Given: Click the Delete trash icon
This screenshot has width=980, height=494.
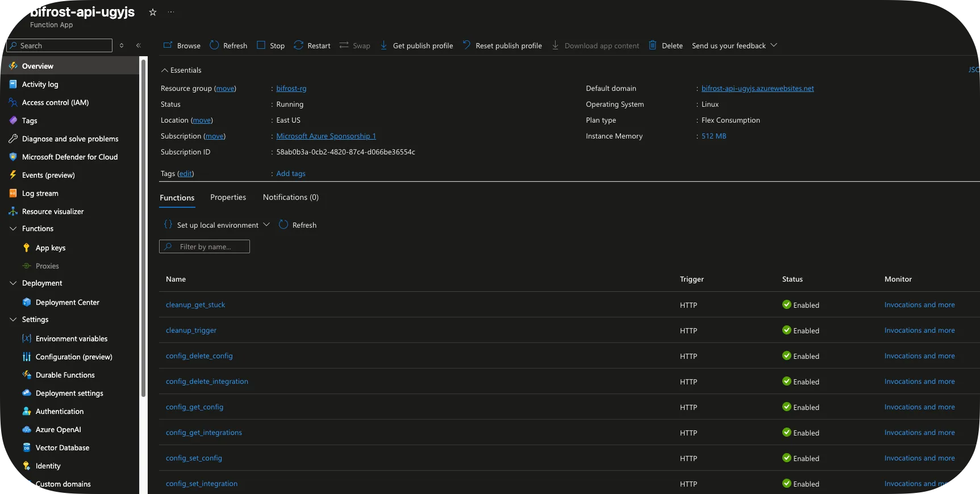Looking at the screenshot, I should 653,45.
